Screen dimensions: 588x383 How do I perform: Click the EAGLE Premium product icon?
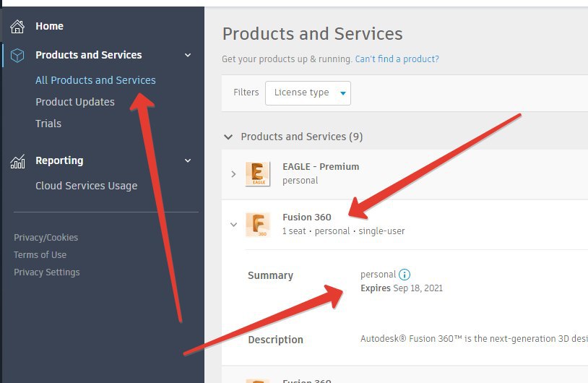click(258, 174)
